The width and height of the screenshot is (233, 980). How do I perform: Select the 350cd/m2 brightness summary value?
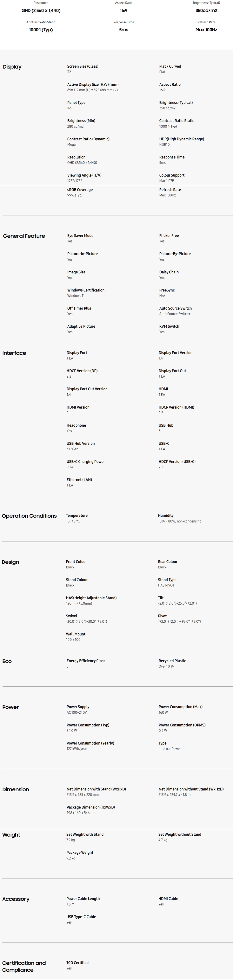206,11
